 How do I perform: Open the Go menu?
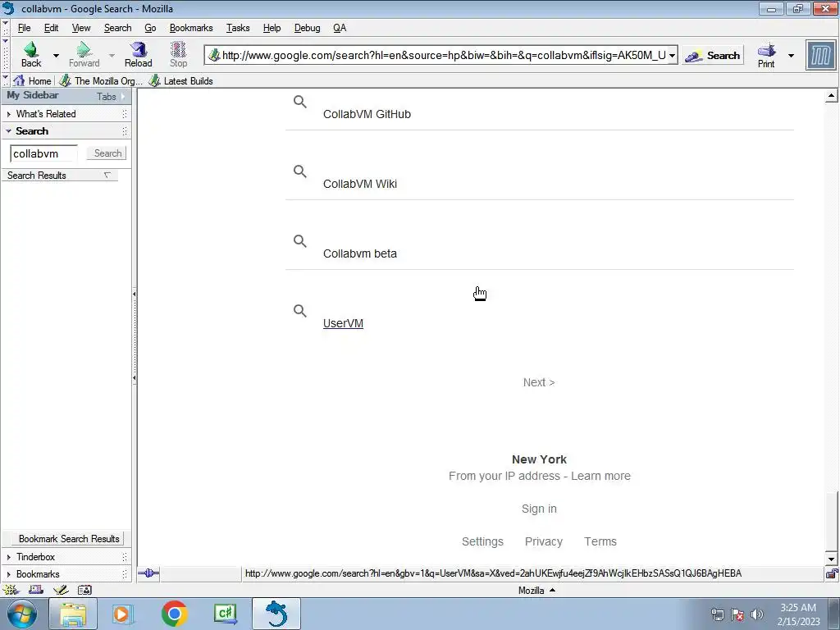[x=150, y=28]
